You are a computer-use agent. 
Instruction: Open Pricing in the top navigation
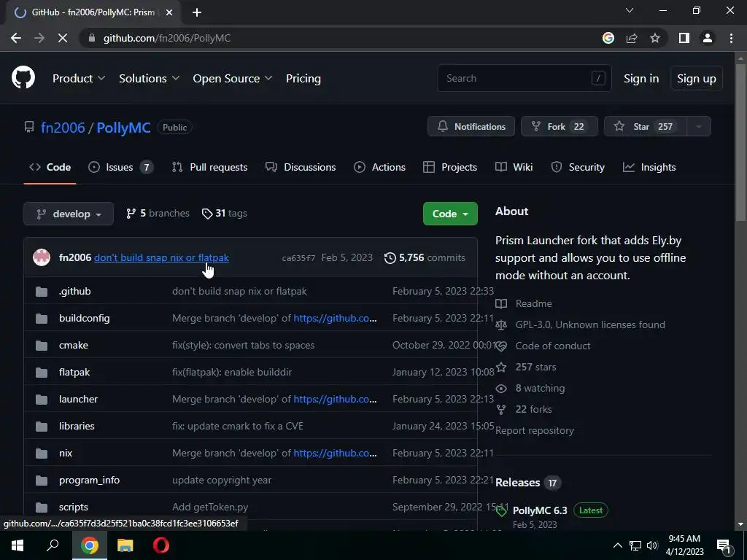[x=303, y=79]
